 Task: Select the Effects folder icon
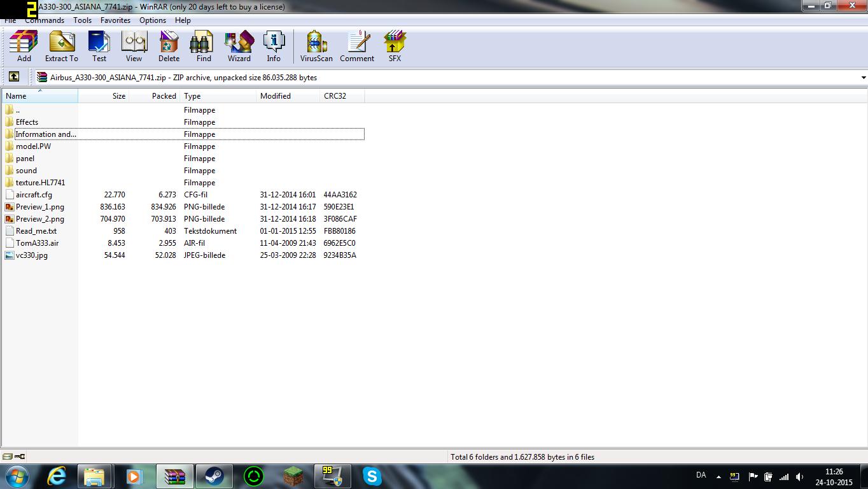(9, 122)
